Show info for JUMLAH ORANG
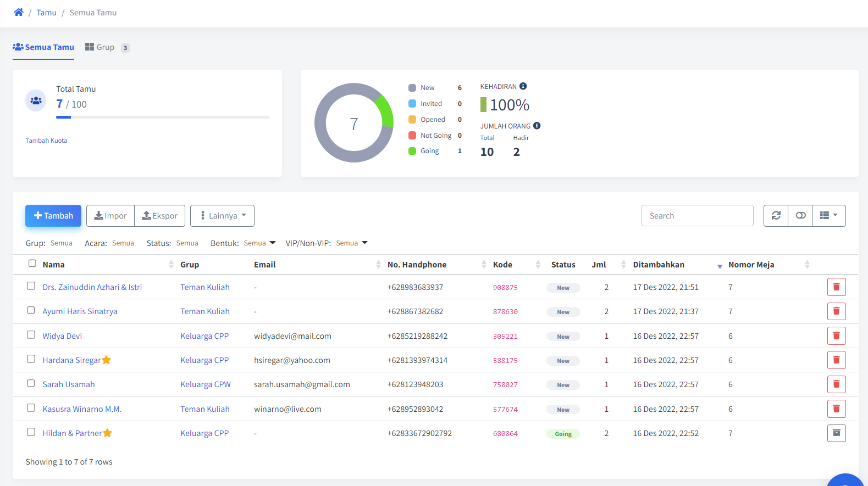This screenshot has width=868, height=486. click(x=537, y=126)
